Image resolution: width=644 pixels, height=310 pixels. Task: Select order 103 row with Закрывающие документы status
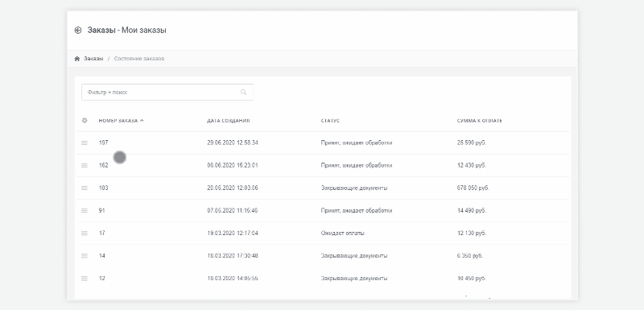[x=323, y=188]
